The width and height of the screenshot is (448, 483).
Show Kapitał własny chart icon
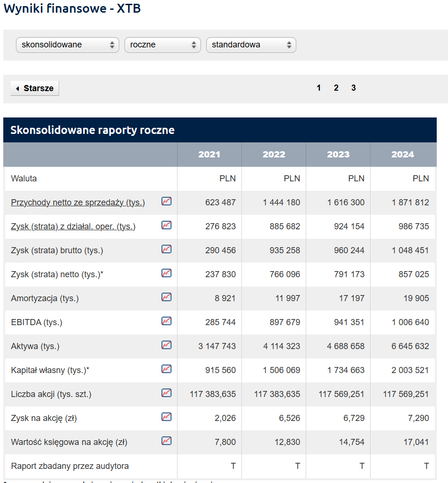166,369
